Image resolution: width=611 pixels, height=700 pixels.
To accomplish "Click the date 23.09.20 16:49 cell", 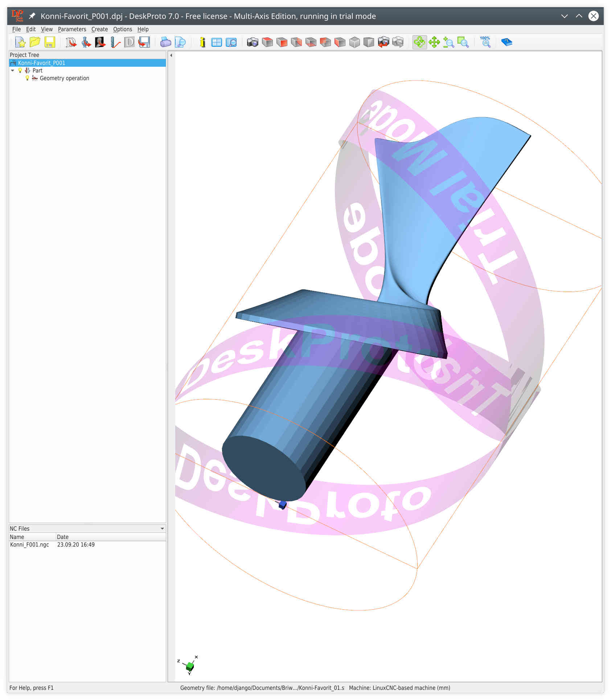I will (x=76, y=545).
